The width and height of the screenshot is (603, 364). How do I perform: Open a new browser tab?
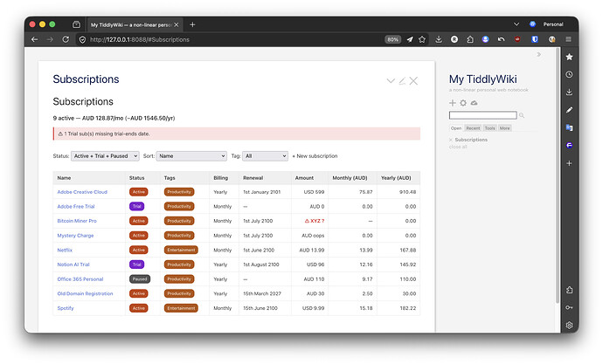tap(192, 24)
